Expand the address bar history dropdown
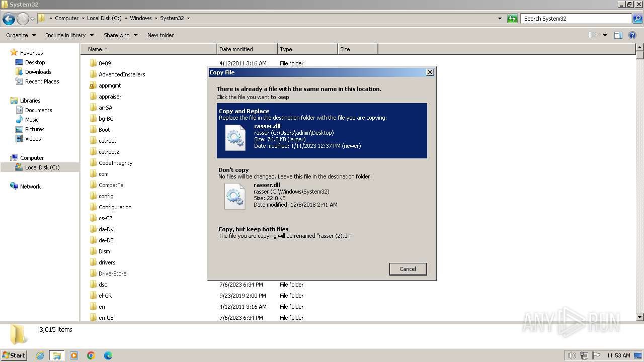644x362 pixels. [x=500, y=19]
